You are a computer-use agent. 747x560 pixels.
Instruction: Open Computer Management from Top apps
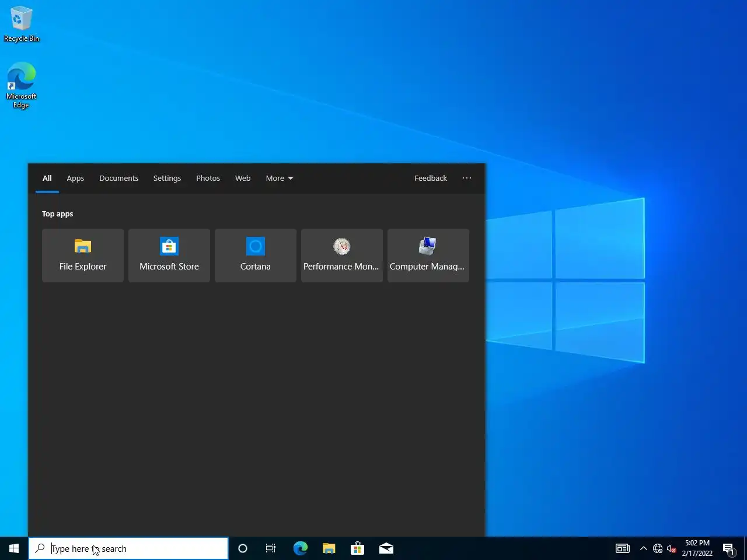point(428,256)
